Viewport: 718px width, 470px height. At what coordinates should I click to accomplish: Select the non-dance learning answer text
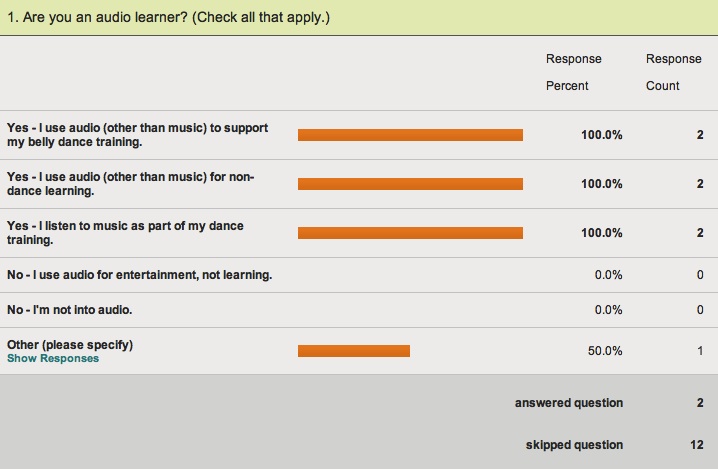click(131, 184)
